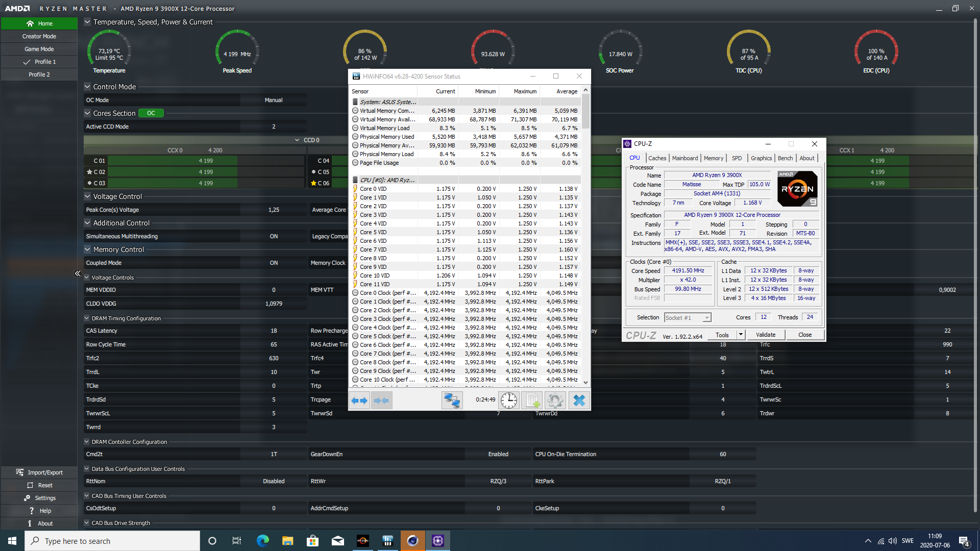The height and width of the screenshot is (551, 980).
Task: Collapse the Temperature, Speed, Power & Current section
Action: pyautogui.click(x=87, y=22)
